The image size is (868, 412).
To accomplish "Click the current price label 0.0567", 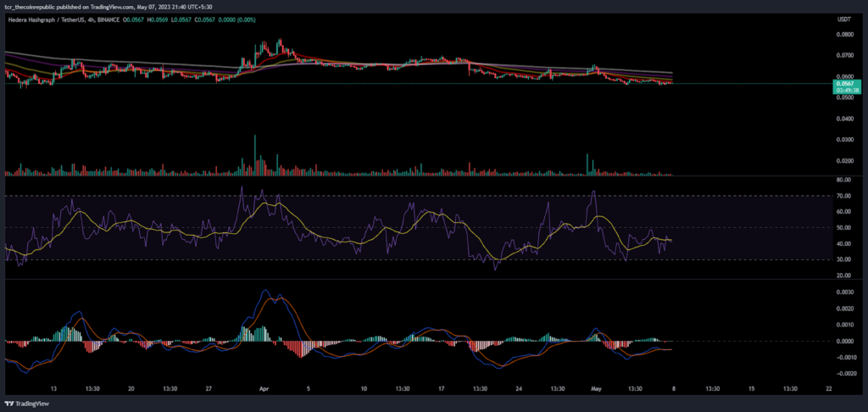I will 845,84.
